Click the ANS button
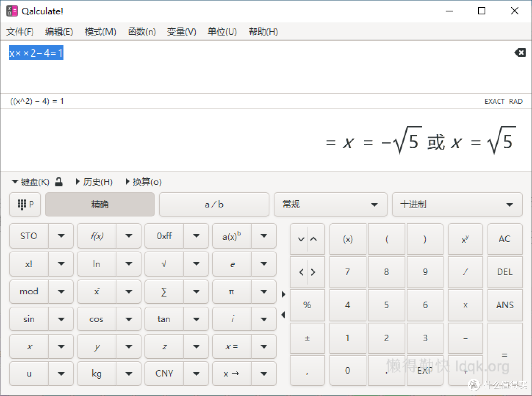This screenshot has height=396, width=532. click(x=504, y=305)
